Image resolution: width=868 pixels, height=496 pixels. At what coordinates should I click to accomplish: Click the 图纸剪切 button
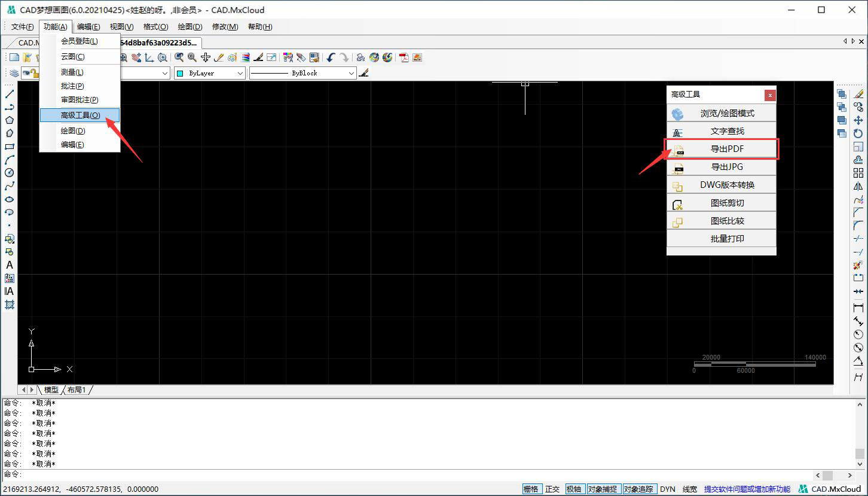pyautogui.click(x=722, y=203)
